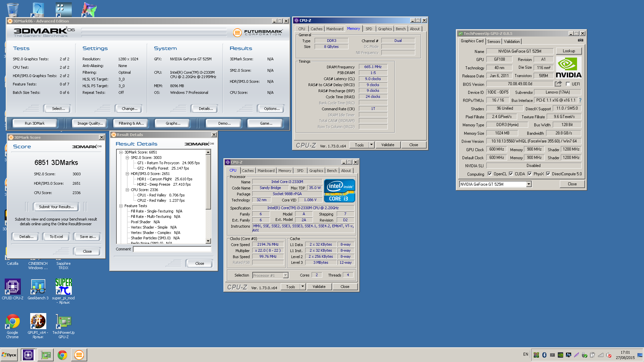Click Filtering & AA button
The height and width of the screenshot is (362, 644).
[x=131, y=123]
